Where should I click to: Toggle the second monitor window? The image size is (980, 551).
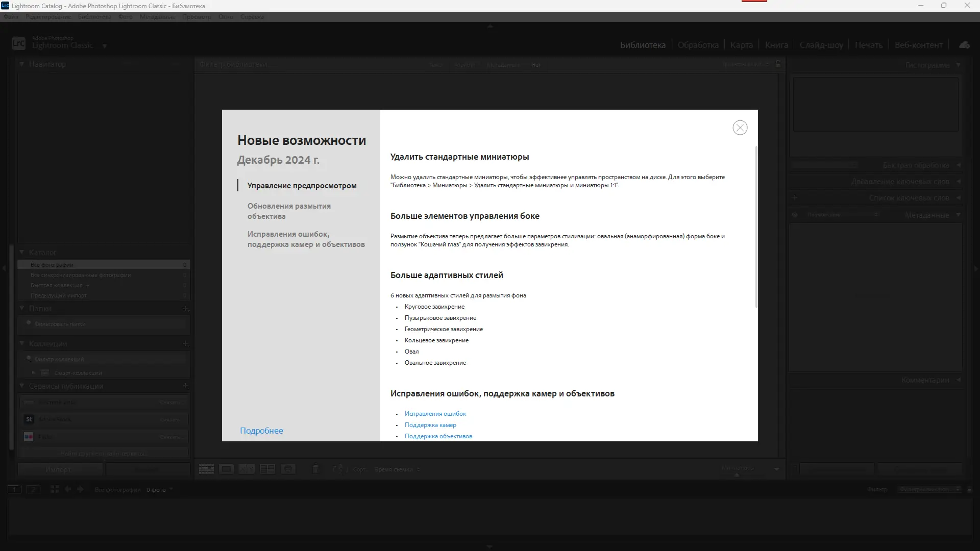pyautogui.click(x=34, y=489)
